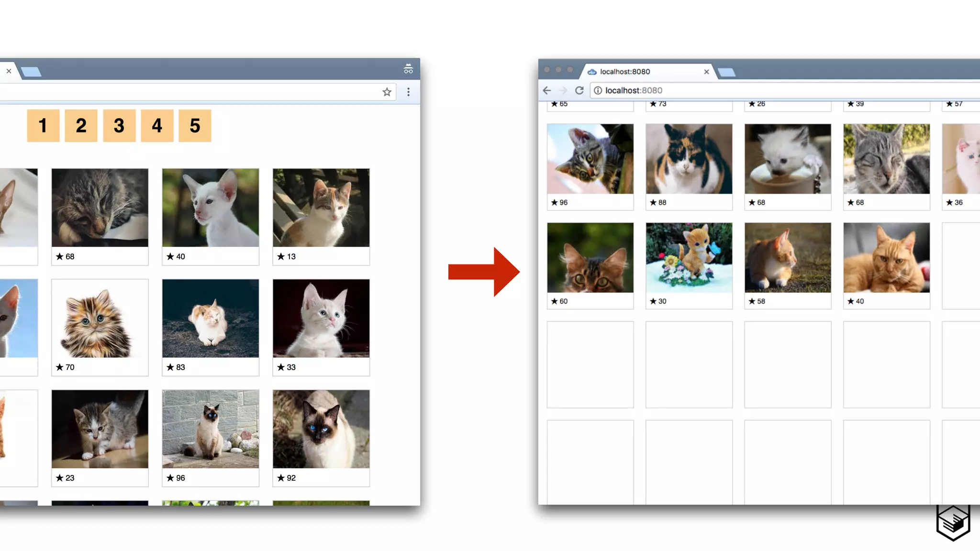Open the Siamese cat photo rated 92
980x551 pixels.
(x=321, y=429)
